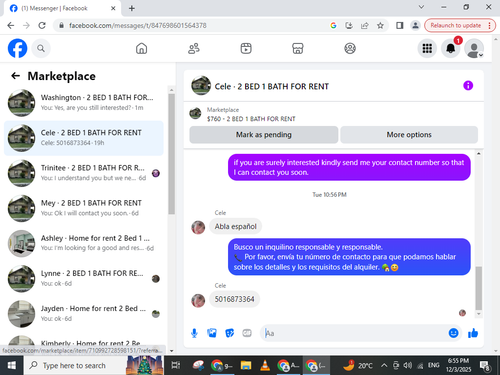Open Windows notification center

(x=484, y=366)
